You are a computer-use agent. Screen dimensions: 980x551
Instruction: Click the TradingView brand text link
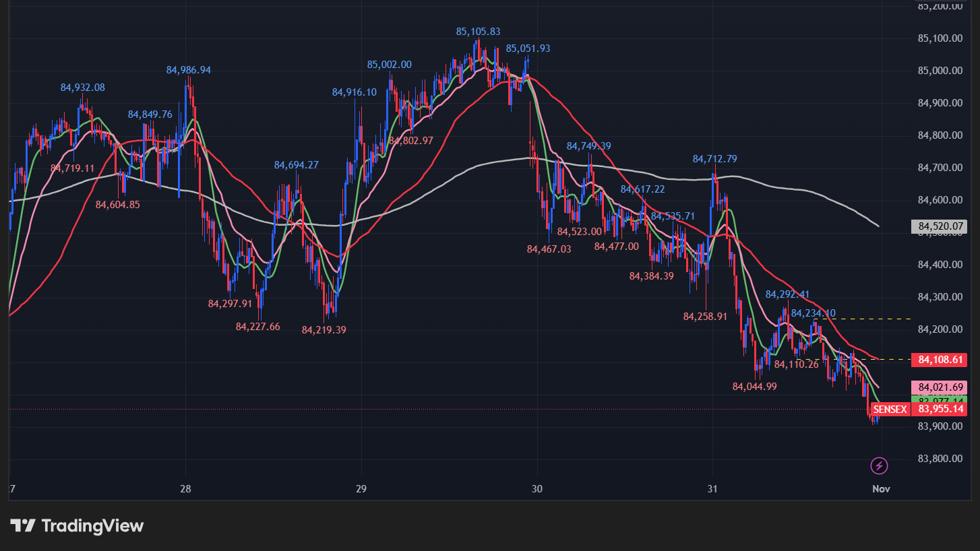pos(92,525)
